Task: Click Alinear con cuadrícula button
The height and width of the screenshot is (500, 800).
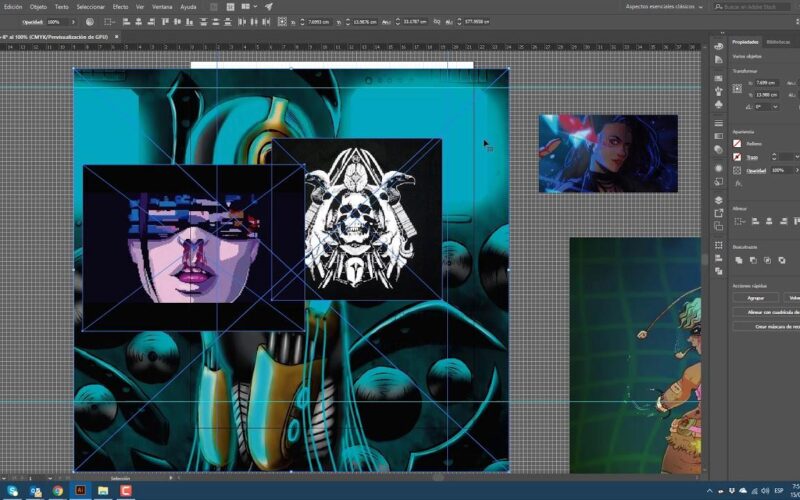Action: [766, 312]
